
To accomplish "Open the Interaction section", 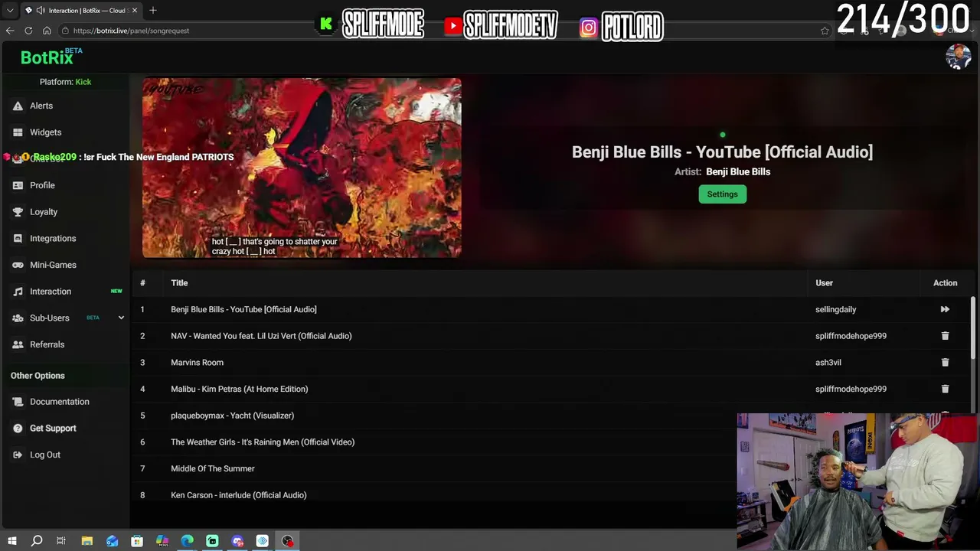I will click(51, 292).
